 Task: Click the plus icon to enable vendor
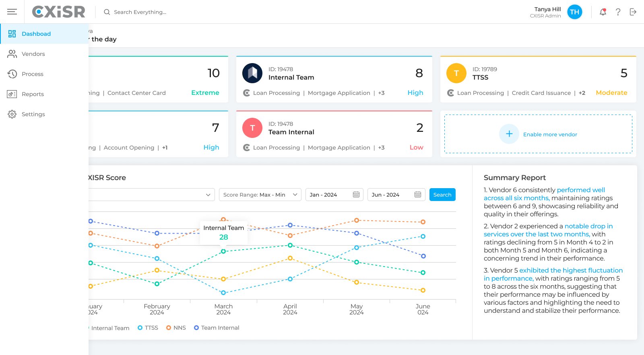click(509, 134)
